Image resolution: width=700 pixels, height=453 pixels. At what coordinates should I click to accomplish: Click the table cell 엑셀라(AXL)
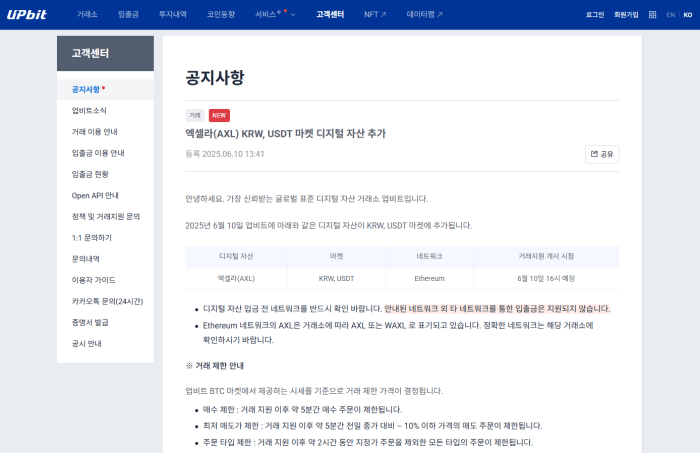[236, 278]
